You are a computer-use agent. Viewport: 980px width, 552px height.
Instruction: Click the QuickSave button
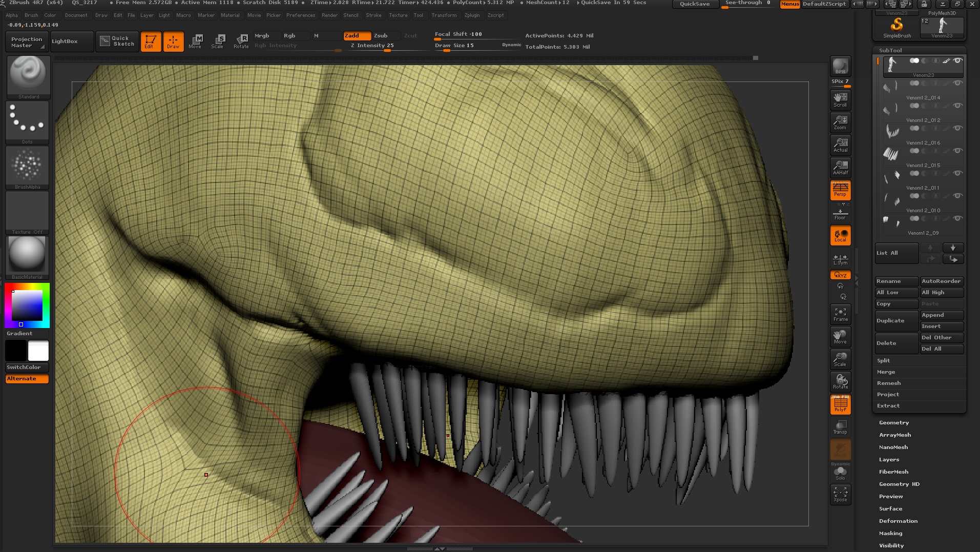tap(695, 4)
